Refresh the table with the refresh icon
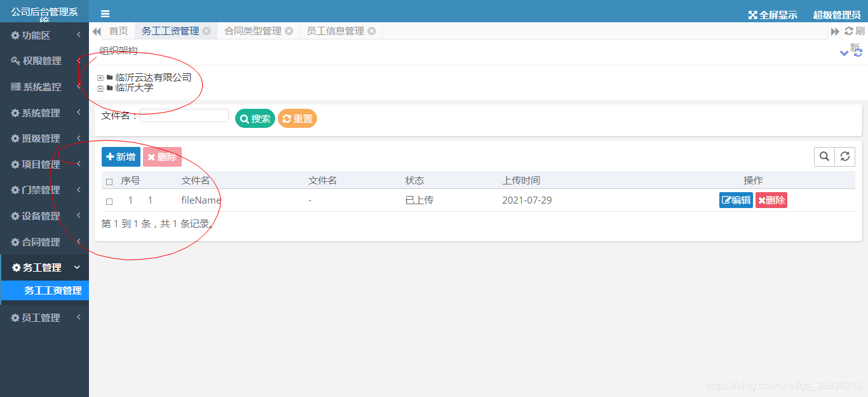The height and width of the screenshot is (397, 868). [844, 157]
